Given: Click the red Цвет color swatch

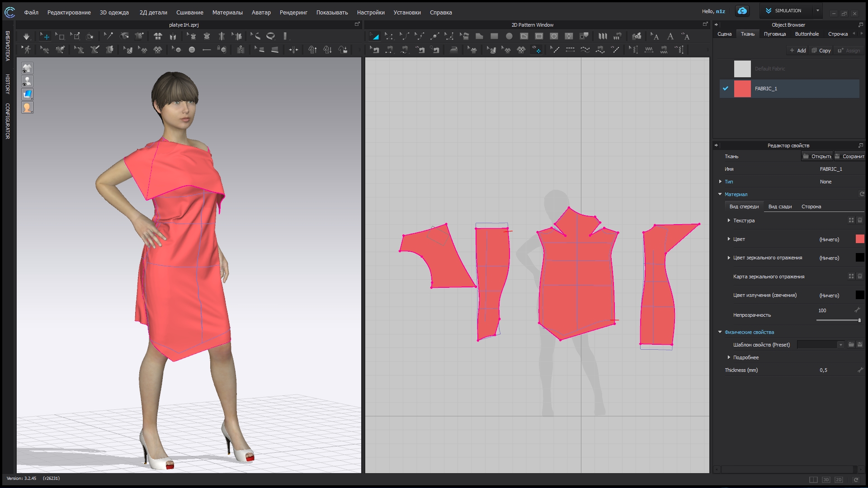Looking at the screenshot, I should point(859,239).
